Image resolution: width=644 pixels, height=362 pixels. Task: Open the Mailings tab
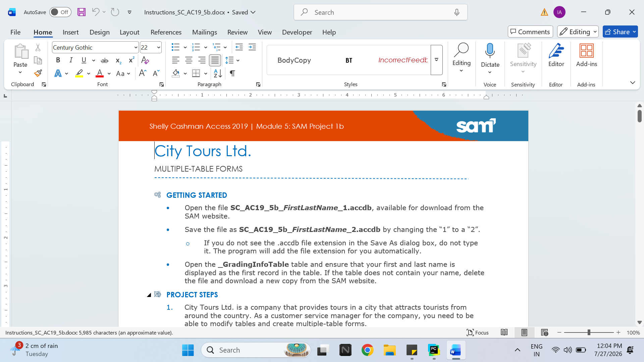coord(205,32)
